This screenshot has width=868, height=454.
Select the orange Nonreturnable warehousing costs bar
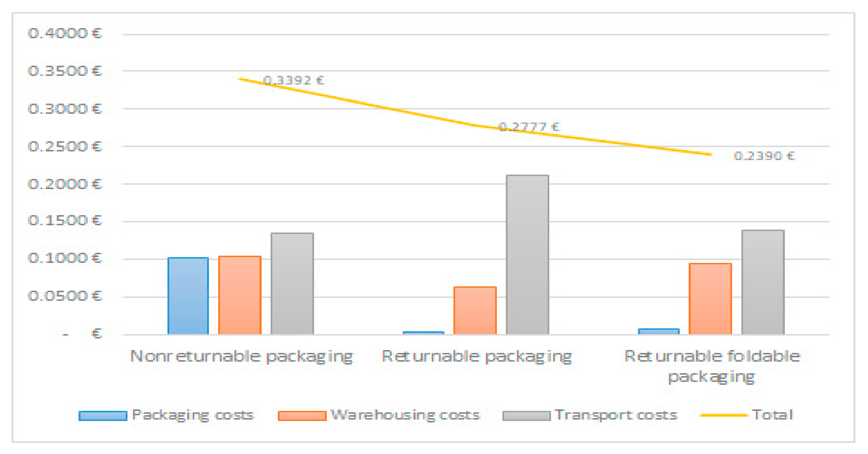coord(240,295)
